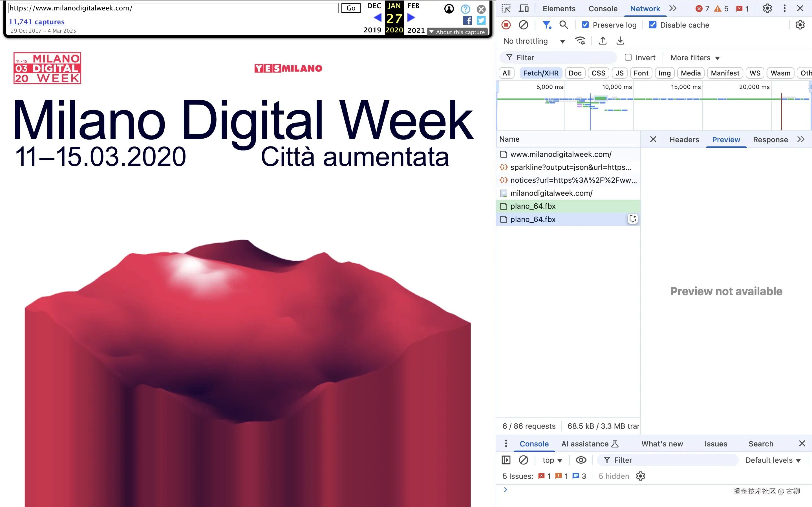
Task: Open the 11,741 captures link
Action: [x=37, y=22]
